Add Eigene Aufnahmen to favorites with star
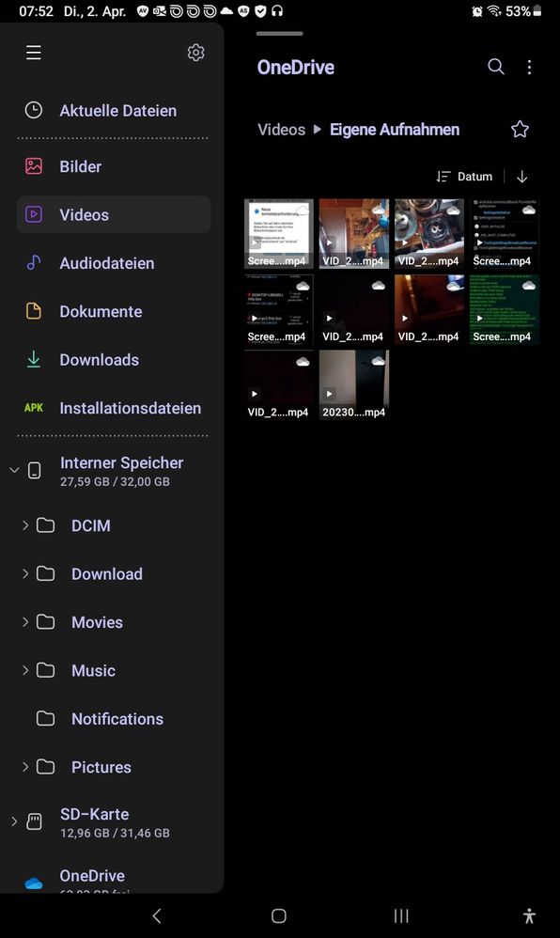The width and height of the screenshot is (560, 938). point(520,129)
